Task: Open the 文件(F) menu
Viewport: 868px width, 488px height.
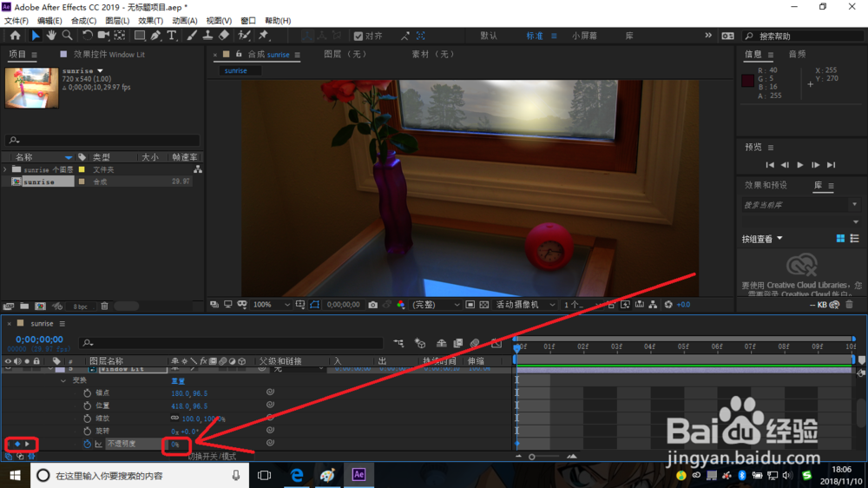Action: click(x=16, y=21)
